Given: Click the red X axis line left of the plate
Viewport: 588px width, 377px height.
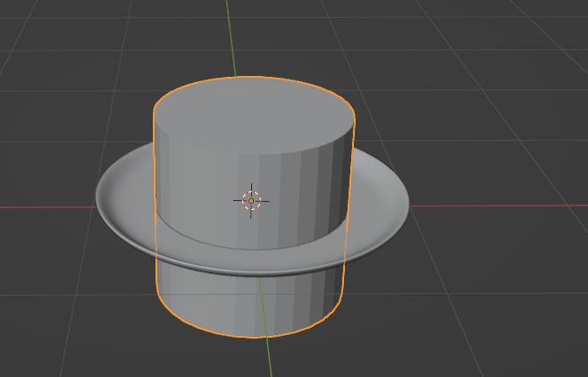Looking at the screenshot, I should pos(45,207).
